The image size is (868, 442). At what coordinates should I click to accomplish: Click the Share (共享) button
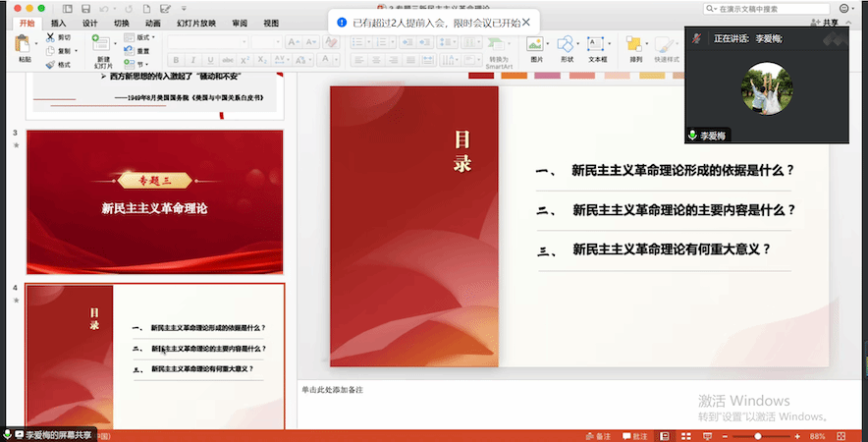[x=831, y=22]
